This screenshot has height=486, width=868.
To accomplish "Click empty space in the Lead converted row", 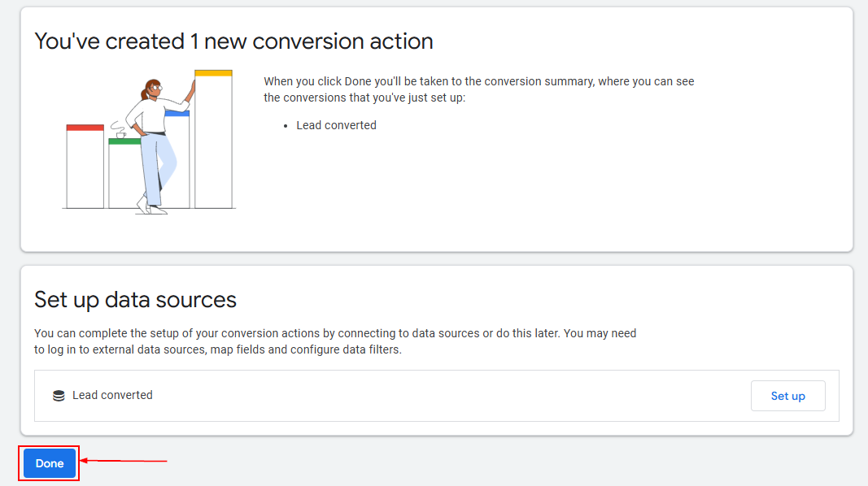I will (447, 396).
